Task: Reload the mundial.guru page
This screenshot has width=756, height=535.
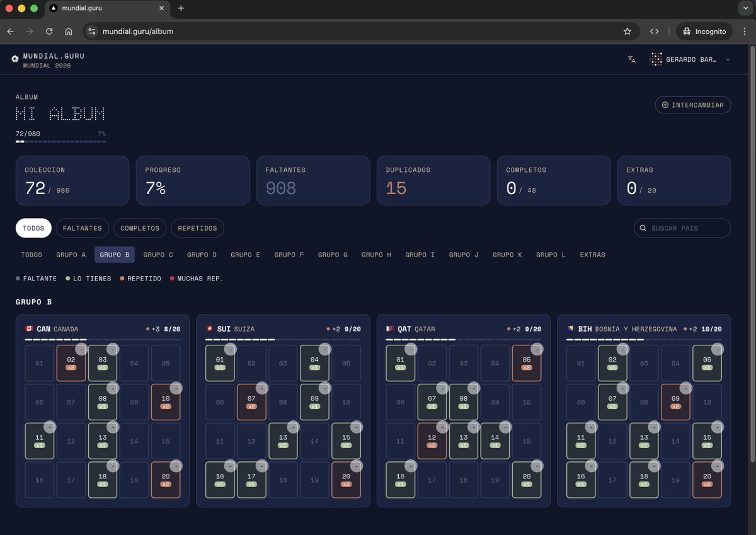Action: 49,32
